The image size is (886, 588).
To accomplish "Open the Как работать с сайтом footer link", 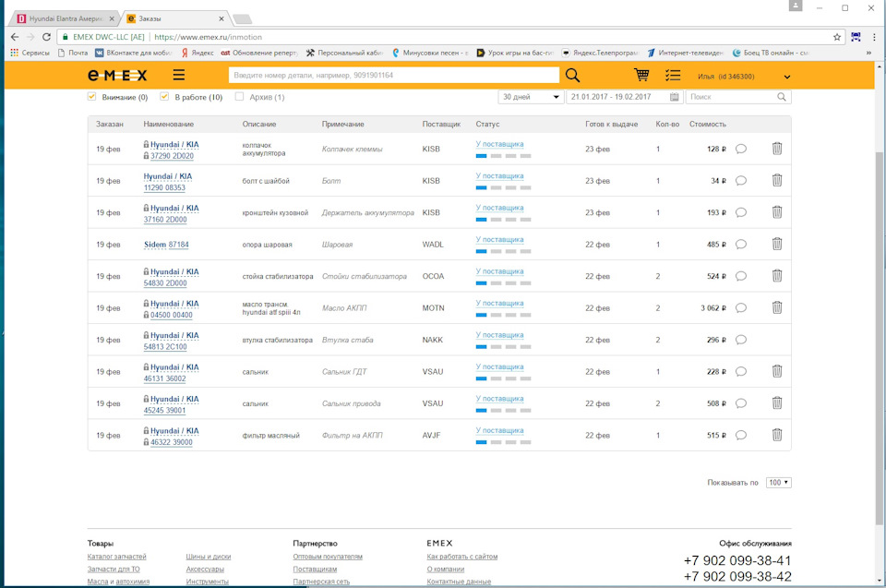I will pyautogui.click(x=462, y=557).
